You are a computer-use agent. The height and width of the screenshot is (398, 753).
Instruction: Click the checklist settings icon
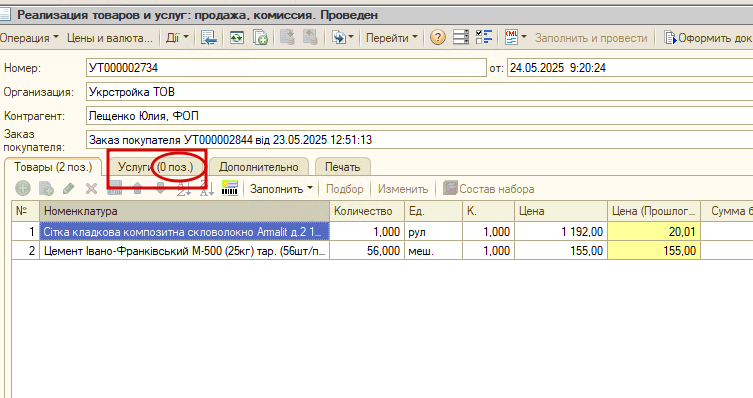tap(484, 37)
